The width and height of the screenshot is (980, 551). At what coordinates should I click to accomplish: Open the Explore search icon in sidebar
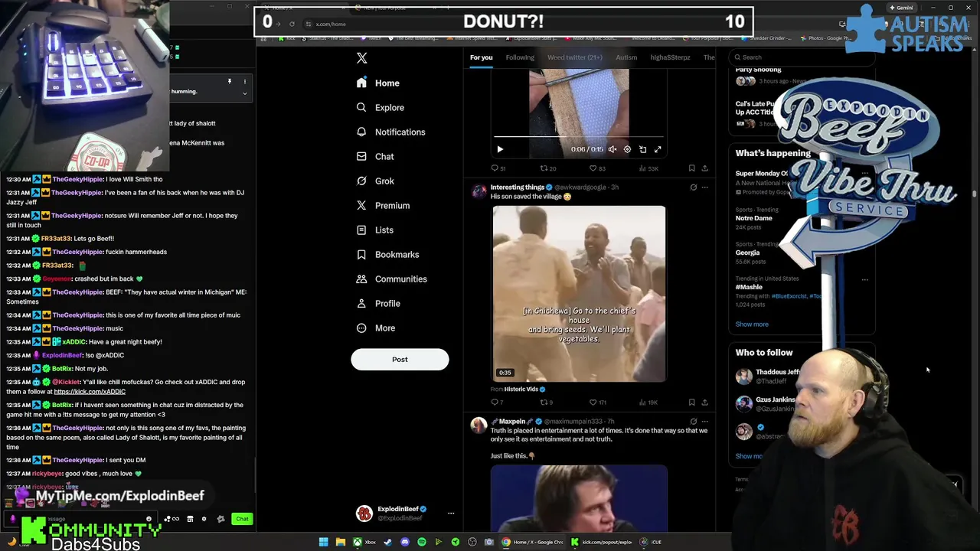(361, 107)
